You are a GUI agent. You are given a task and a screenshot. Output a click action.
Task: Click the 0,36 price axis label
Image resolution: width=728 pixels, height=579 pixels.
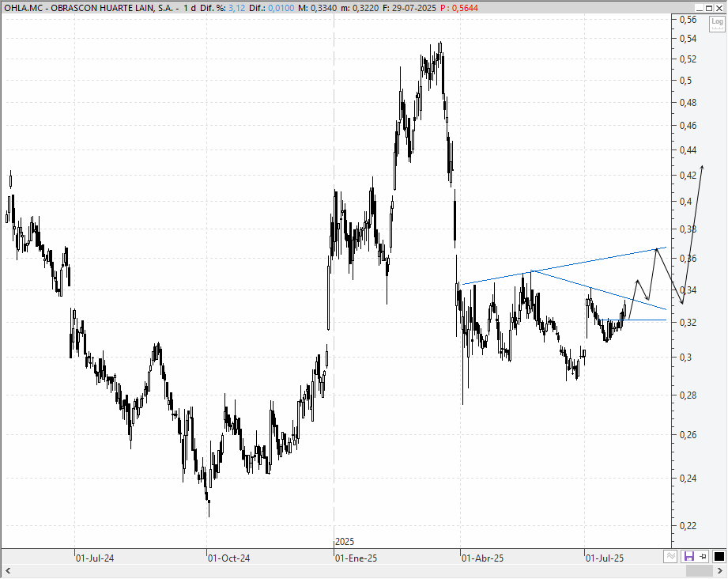[688, 259]
